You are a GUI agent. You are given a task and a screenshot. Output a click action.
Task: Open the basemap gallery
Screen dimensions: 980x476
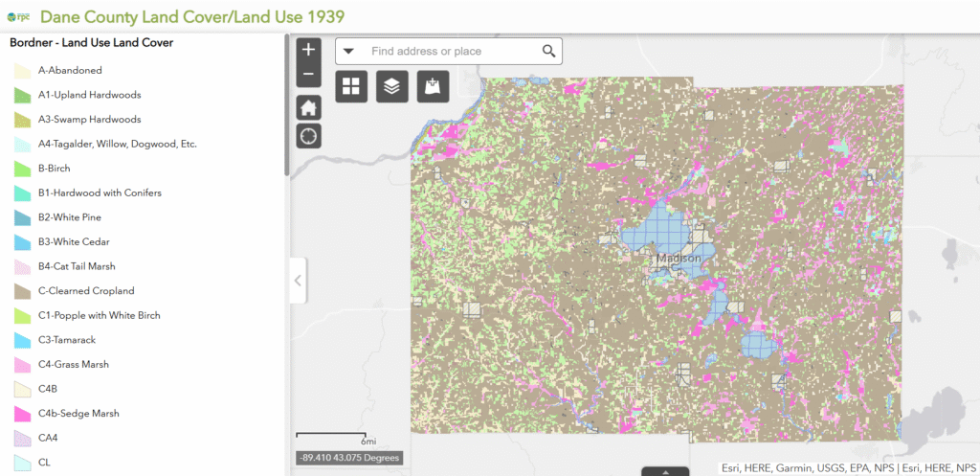pos(351,86)
